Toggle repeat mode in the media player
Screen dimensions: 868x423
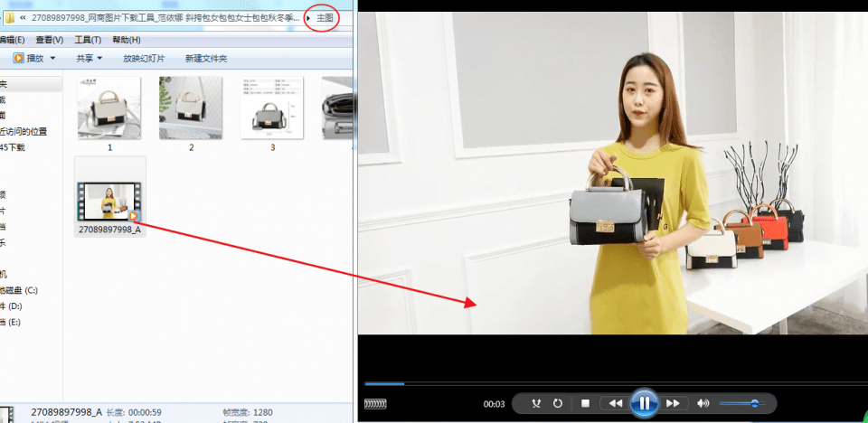click(558, 404)
